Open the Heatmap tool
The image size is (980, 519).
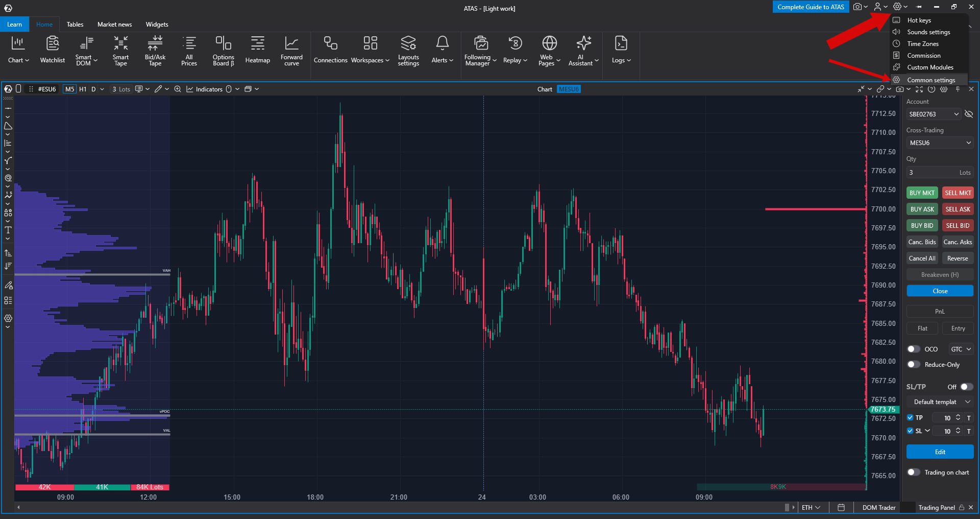pyautogui.click(x=258, y=50)
